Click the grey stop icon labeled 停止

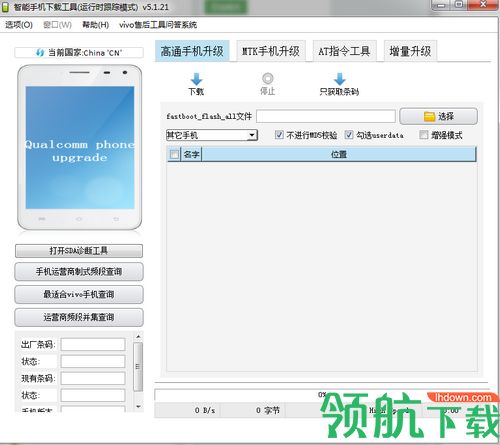(x=267, y=79)
